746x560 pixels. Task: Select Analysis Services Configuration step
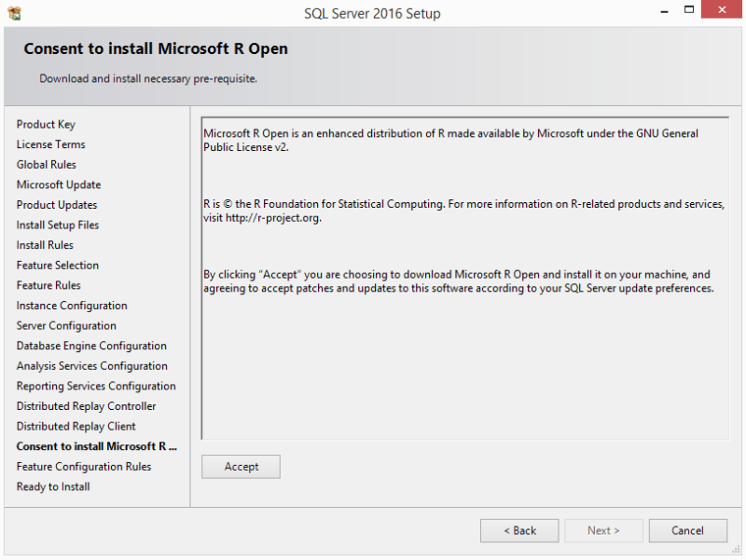91,366
